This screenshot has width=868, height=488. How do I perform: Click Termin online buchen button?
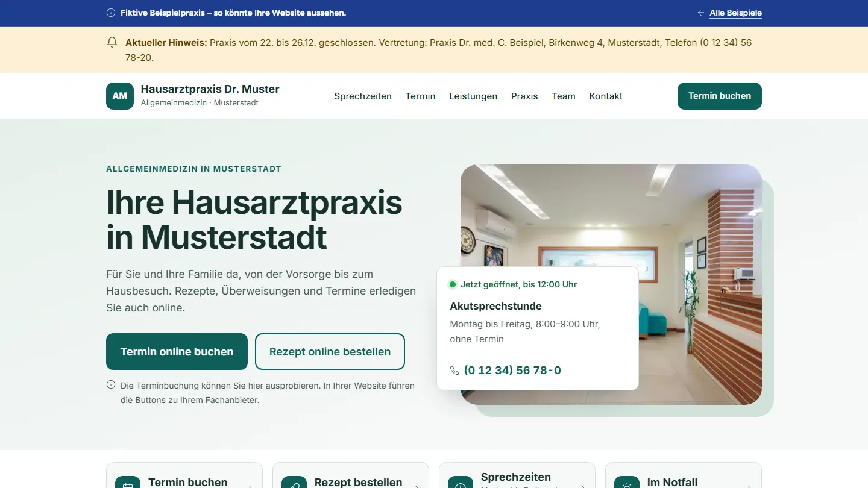[x=177, y=351]
